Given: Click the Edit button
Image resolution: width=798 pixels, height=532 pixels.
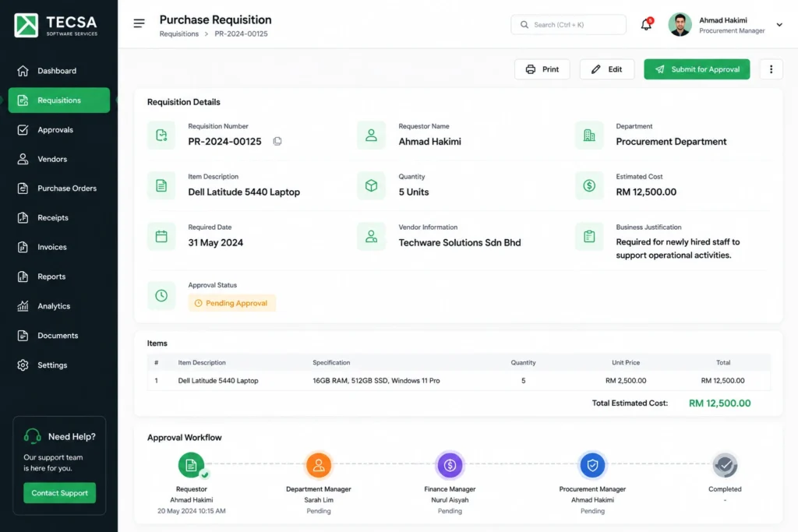Looking at the screenshot, I should [606, 69].
